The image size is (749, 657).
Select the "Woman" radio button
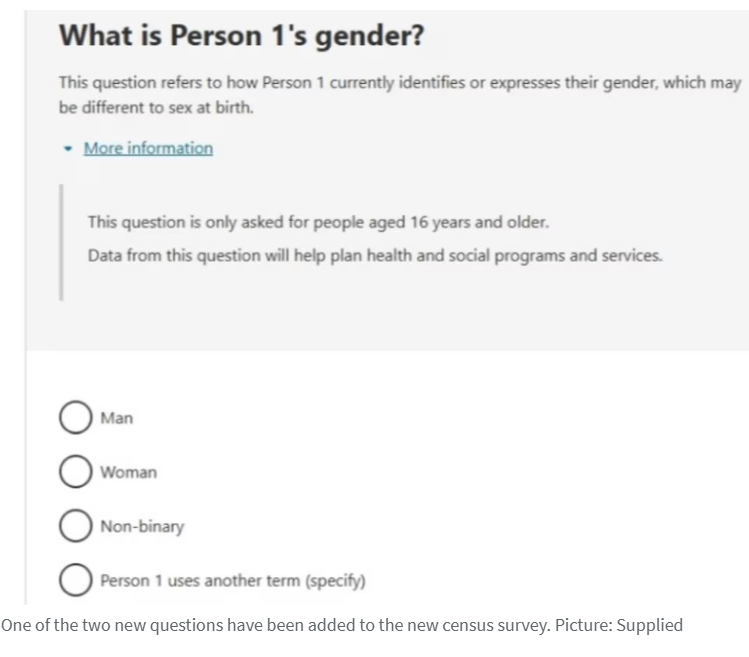pyautogui.click(x=76, y=472)
